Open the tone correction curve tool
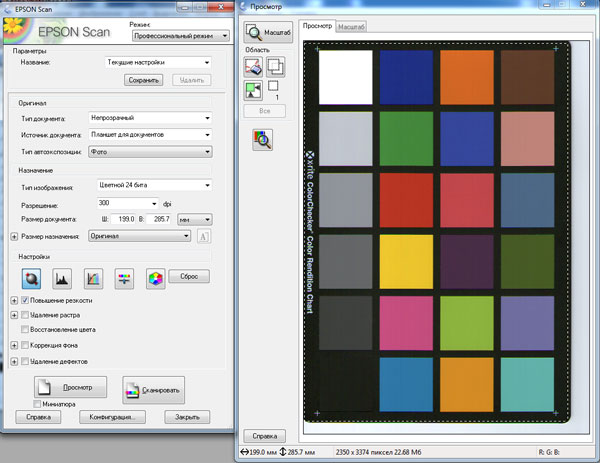Viewport: 600px width, 463px height. pyautogui.click(x=93, y=278)
